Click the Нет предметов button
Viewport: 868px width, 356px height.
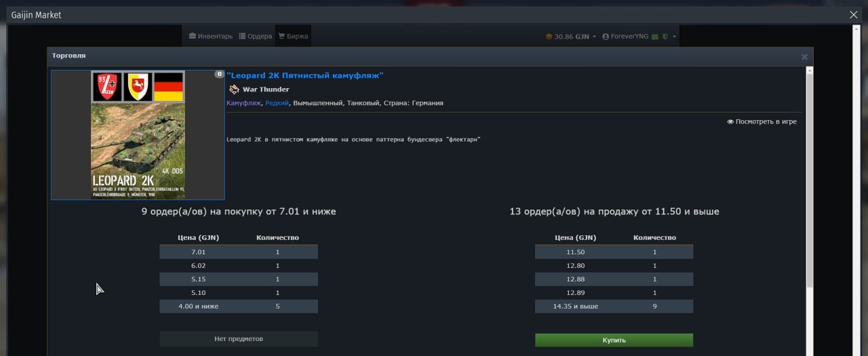pos(239,338)
